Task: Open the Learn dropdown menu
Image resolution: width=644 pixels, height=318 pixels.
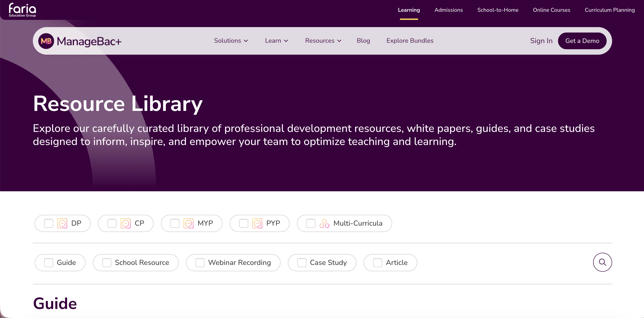Action: (x=277, y=41)
